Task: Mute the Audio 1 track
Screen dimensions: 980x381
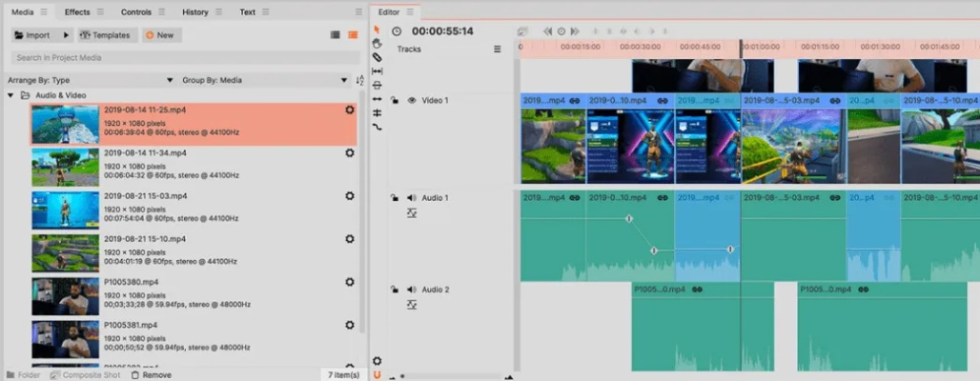Action: click(411, 197)
